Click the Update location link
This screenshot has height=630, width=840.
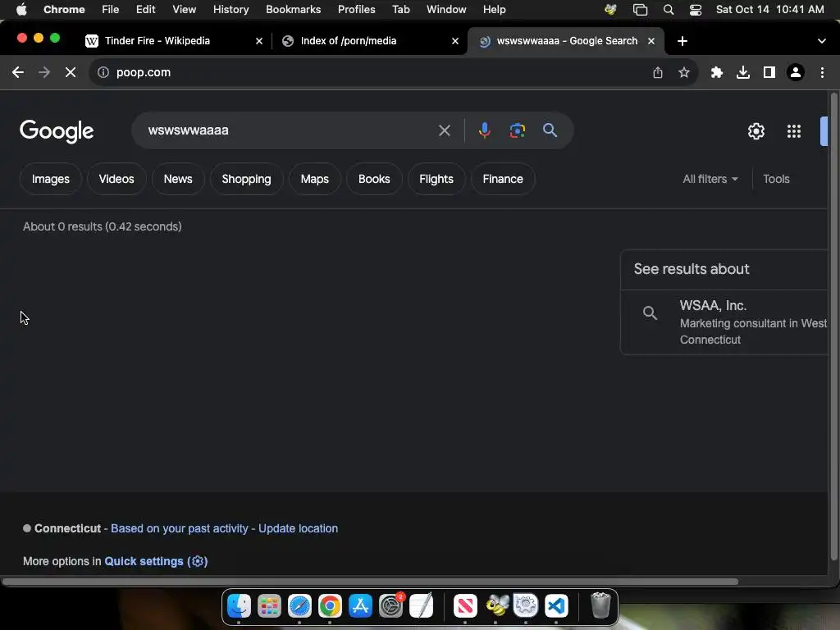tap(298, 528)
